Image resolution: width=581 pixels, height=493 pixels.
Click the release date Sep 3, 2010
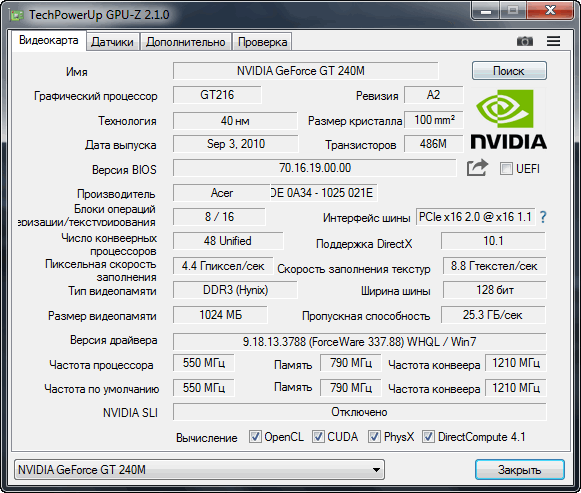235,144
